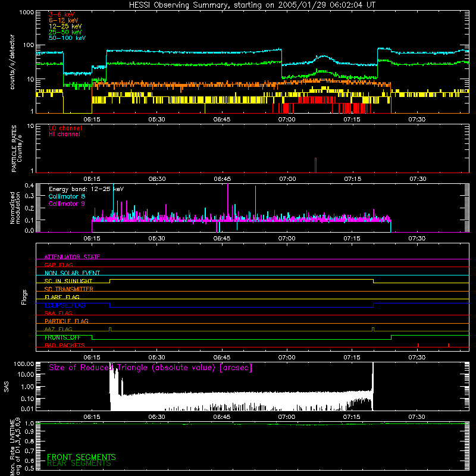The height and width of the screenshot is (476, 476).
Task: Click the Collimator 9 legend label
Action: coord(67,203)
